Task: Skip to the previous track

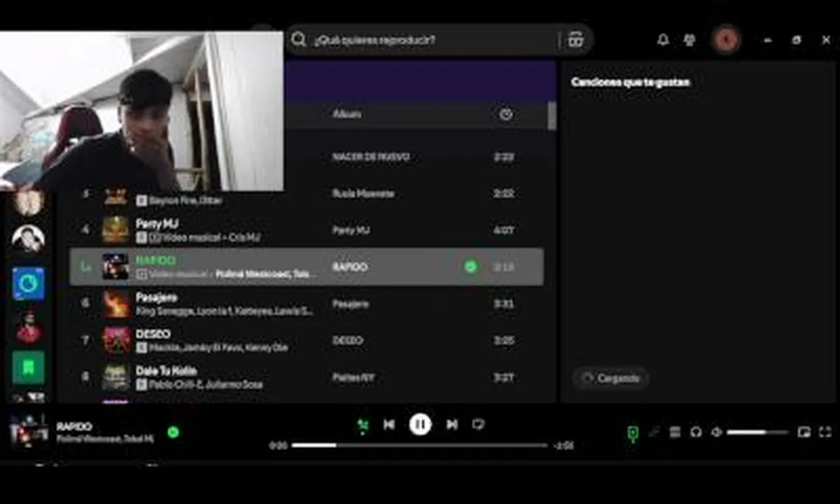Action: (389, 424)
